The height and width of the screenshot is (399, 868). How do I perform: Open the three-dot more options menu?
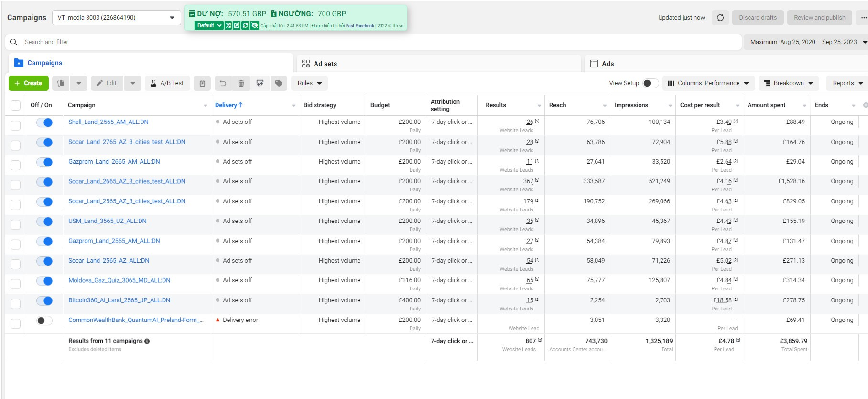coord(863,18)
